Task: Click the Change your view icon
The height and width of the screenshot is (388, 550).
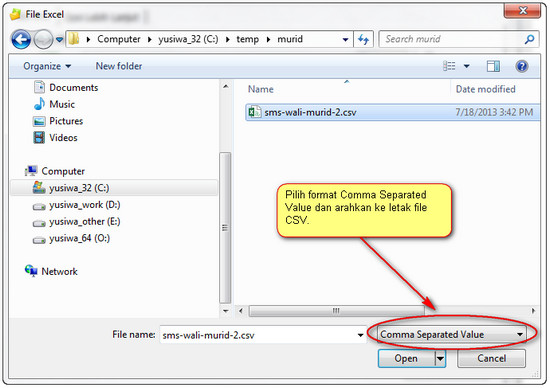Action: tap(449, 66)
